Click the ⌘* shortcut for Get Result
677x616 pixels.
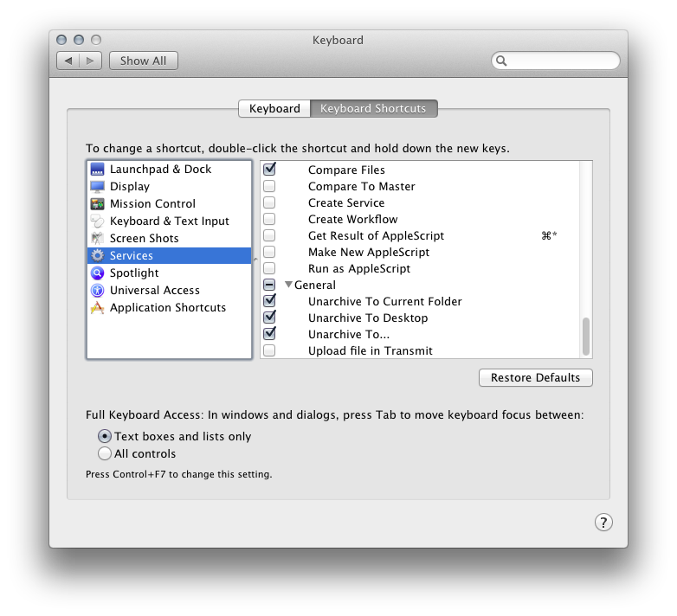coord(549,235)
